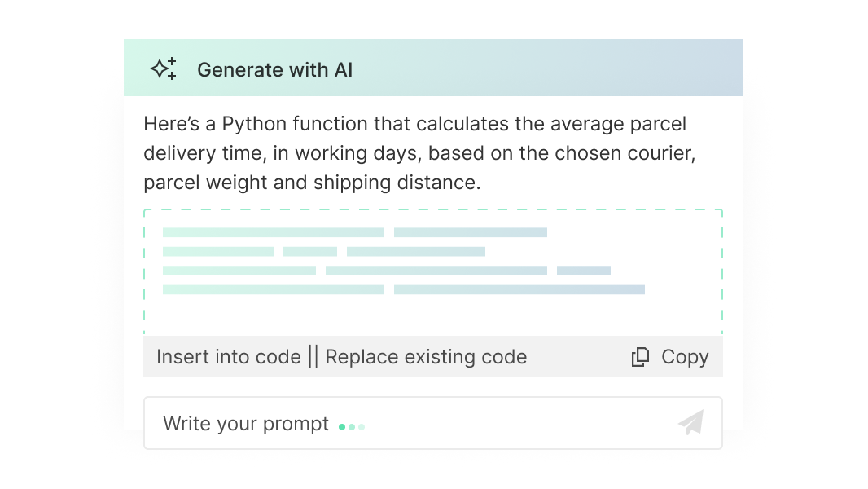Click the second line of code placeholder
The height and width of the screenshot is (489, 868).
(x=323, y=251)
